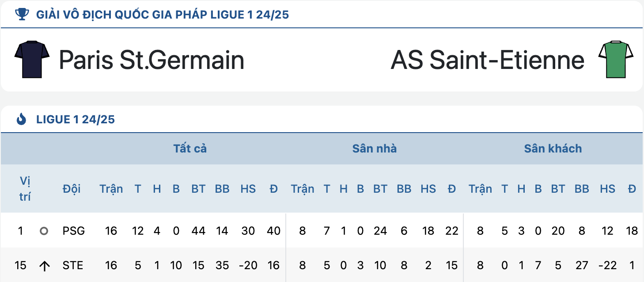Click the flame icon beside LIGUE 1 24/25

pos(21,119)
